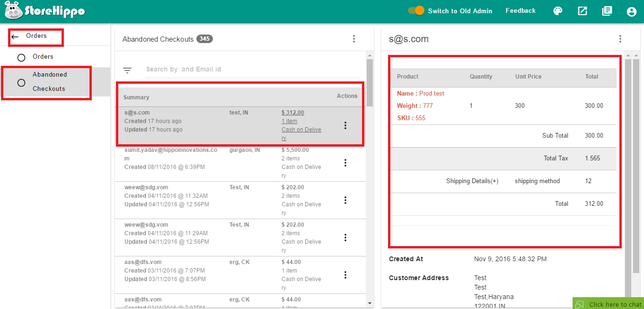644x309 pixels.
Task: Open Abandoned Checkouts panel three-dot menu
Action: (x=354, y=39)
